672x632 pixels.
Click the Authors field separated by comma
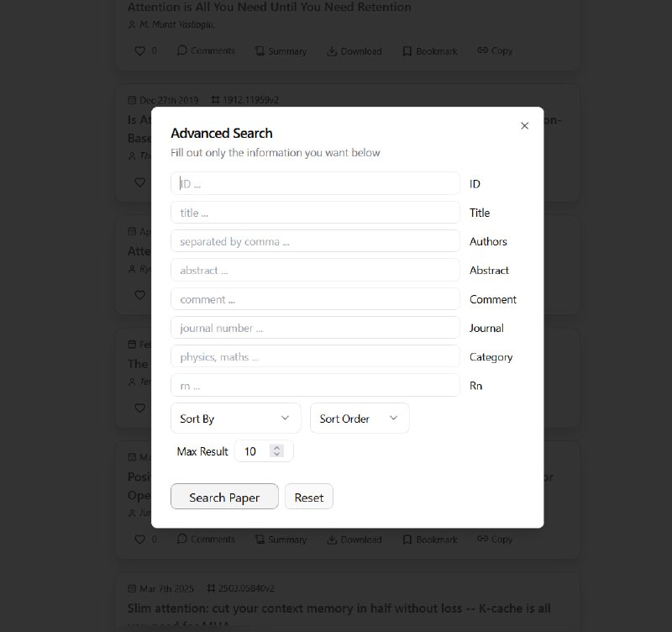tap(315, 241)
